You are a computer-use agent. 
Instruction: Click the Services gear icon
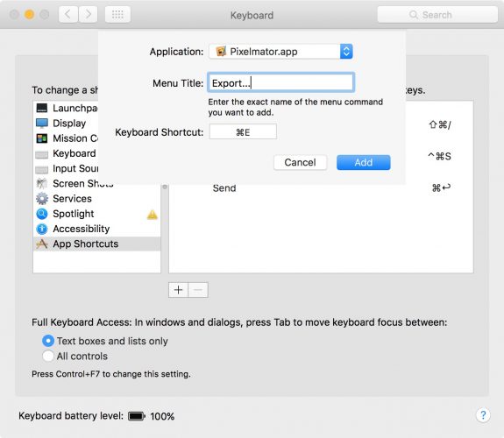pyautogui.click(x=42, y=199)
